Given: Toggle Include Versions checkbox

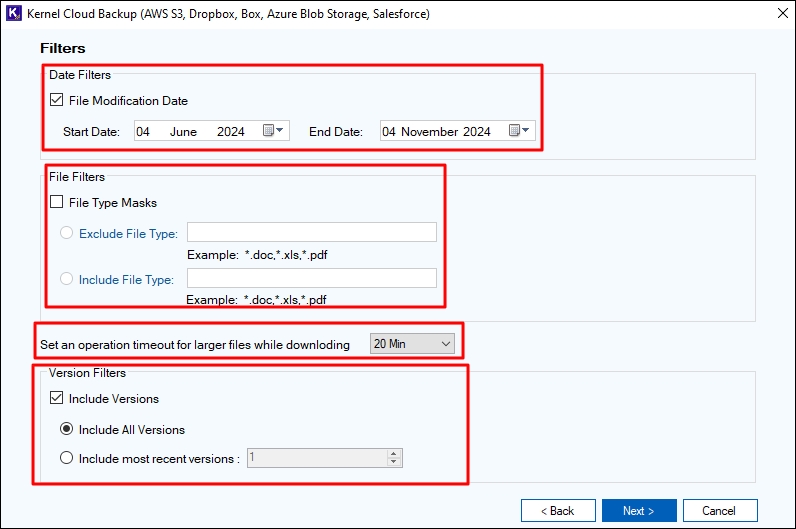Looking at the screenshot, I should click(56, 398).
